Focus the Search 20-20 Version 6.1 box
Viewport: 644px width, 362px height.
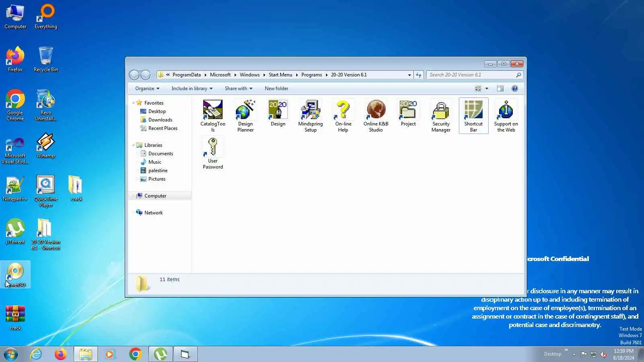[475, 75]
